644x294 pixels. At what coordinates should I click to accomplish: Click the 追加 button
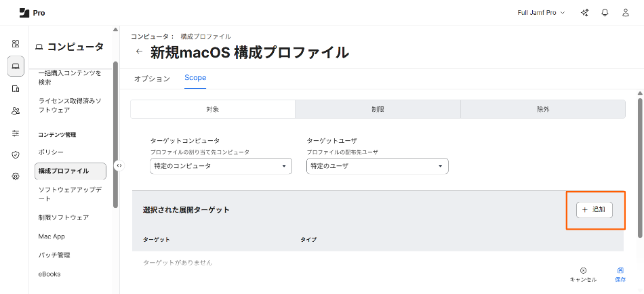[x=594, y=210]
